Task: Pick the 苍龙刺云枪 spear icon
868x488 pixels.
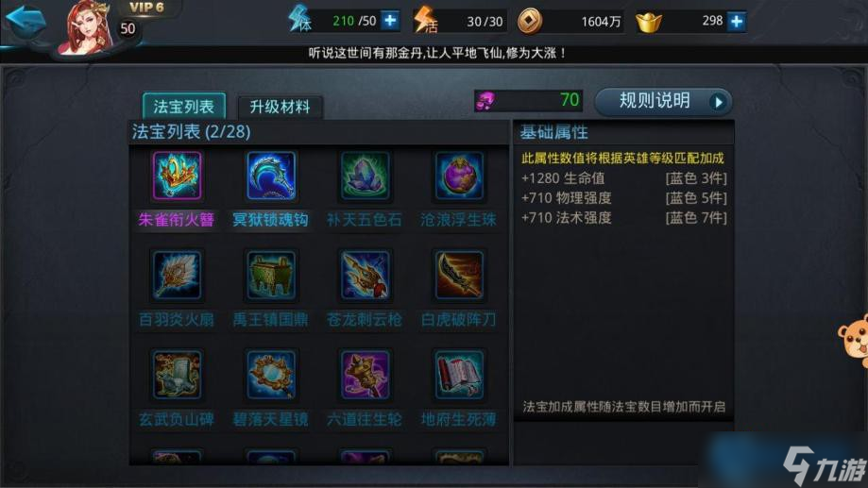Action: click(x=365, y=275)
